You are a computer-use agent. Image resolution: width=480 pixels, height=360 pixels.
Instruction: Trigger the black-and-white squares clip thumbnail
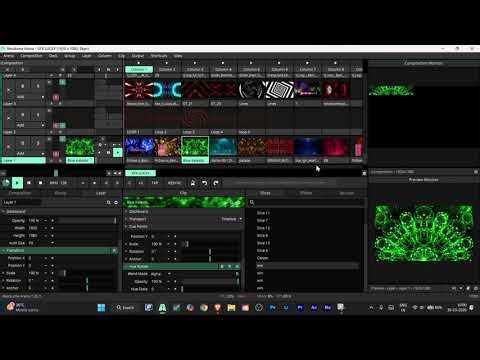[279, 90]
